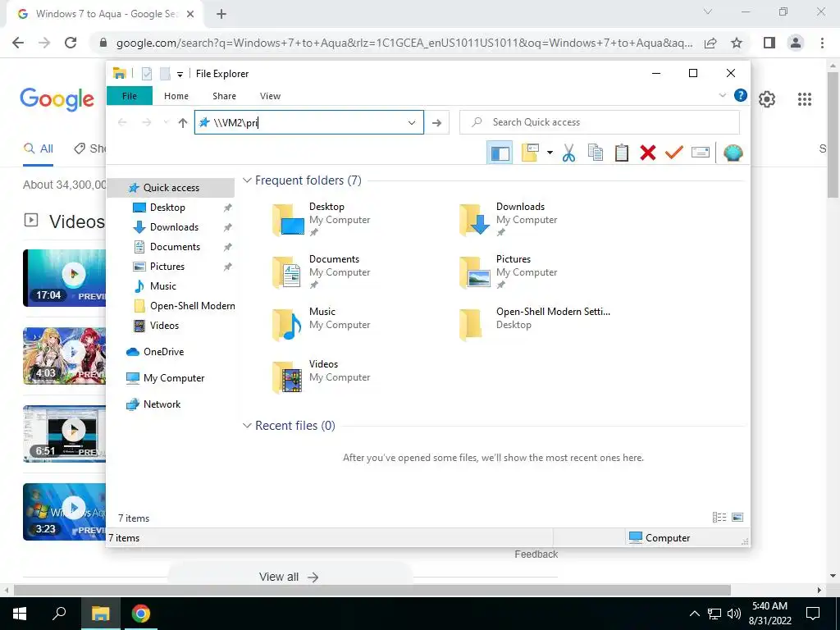Viewport: 840px width, 630px height.
Task: Click the taskbar search magnifier icon
Action: coord(59,614)
